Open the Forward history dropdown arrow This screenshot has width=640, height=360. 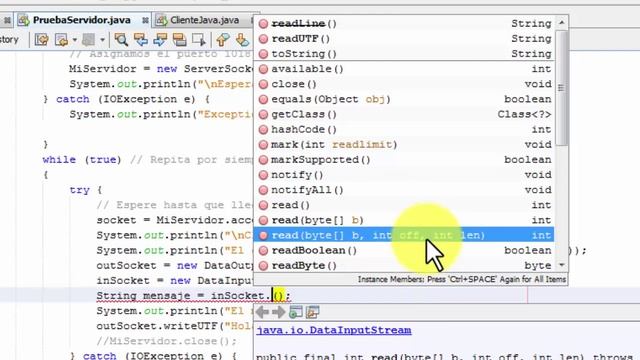pyautogui.click(x=102, y=40)
